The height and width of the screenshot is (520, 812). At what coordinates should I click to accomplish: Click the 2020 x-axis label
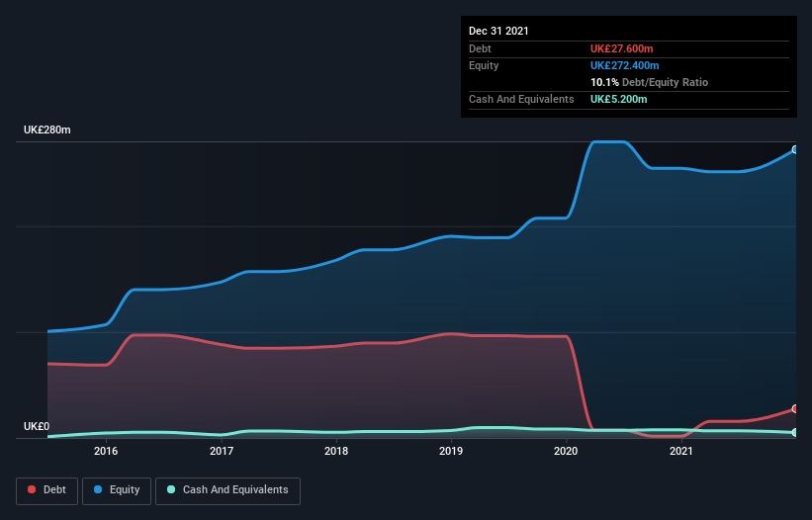pyautogui.click(x=566, y=451)
